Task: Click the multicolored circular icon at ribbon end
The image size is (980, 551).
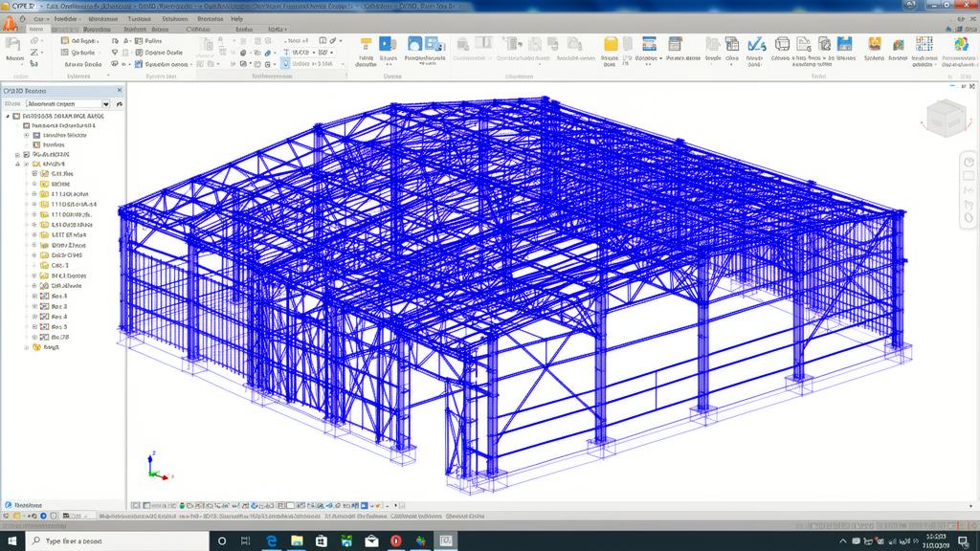Action: (962, 44)
